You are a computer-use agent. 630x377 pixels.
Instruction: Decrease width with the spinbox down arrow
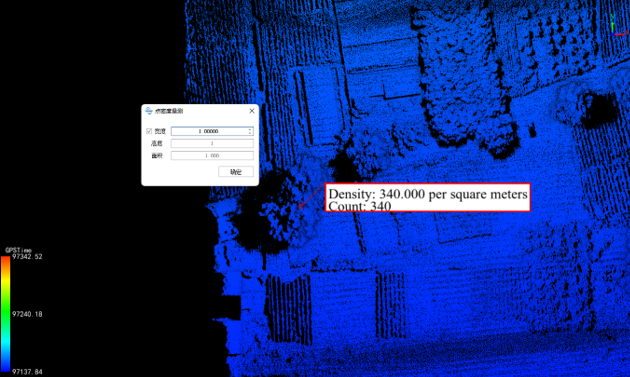coord(250,133)
